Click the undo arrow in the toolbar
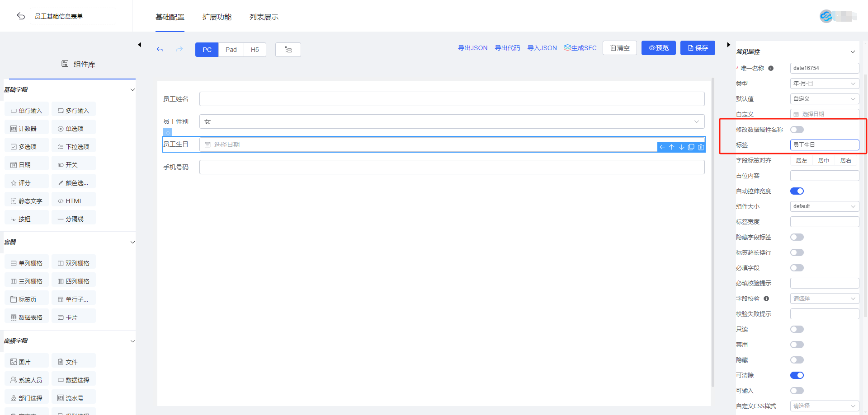This screenshot has width=868, height=415. 160,50
